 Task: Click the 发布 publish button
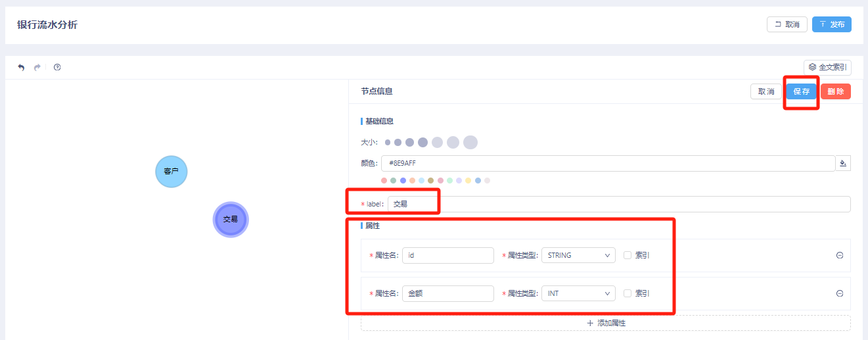coord(831,24)
